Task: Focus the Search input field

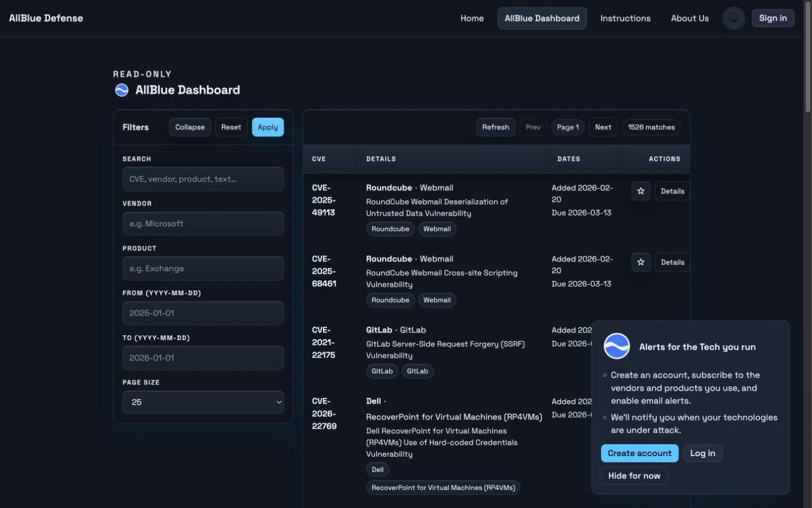Action: point(203,179)
